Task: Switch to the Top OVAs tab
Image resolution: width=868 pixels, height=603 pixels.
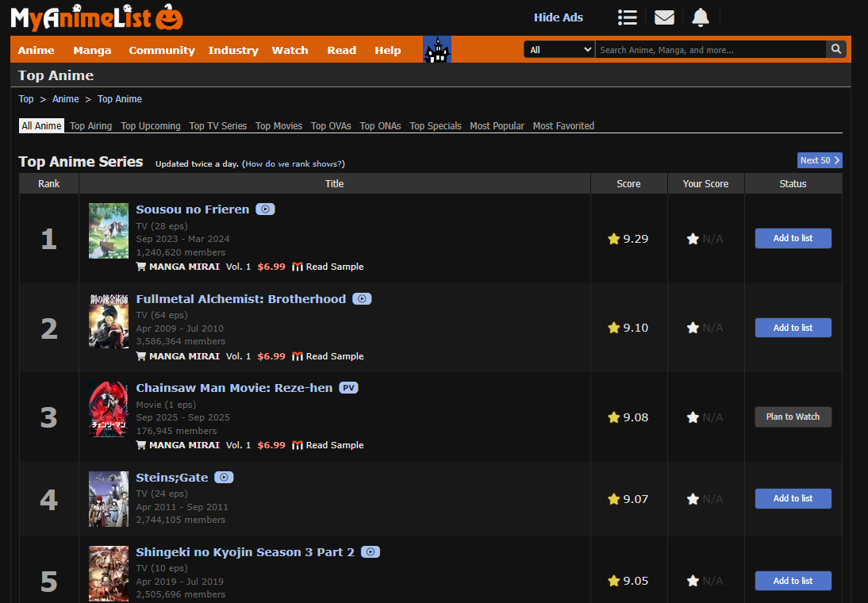Action: point(331,125)
